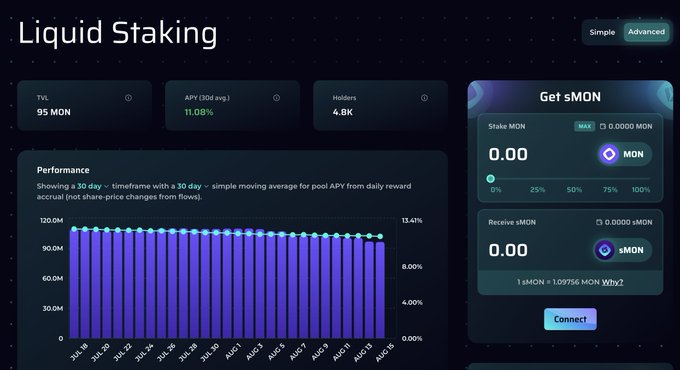Focus the Stake MON amount field
The width and height of the screenshot is (680, 370).
coord(508,154)
